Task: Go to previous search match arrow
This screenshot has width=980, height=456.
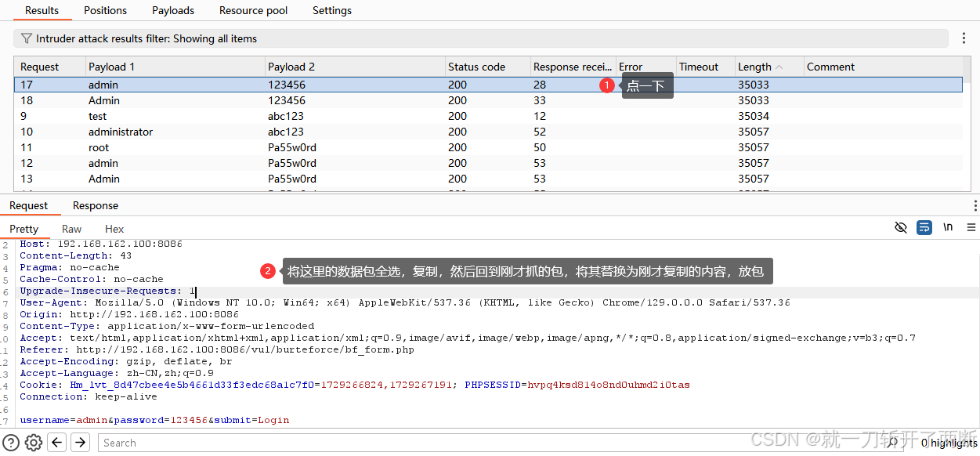Action: coord(57,443)
